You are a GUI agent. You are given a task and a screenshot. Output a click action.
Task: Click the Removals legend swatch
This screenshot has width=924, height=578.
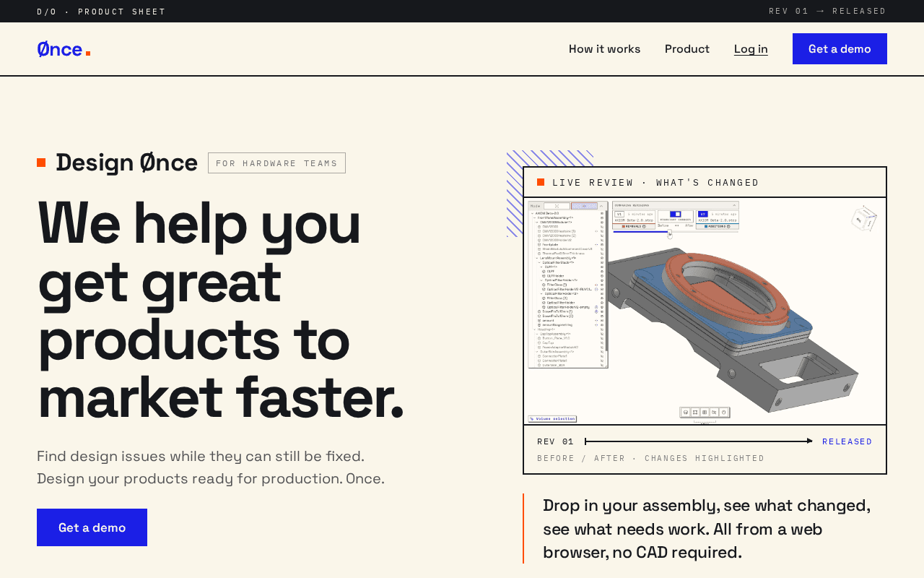click(x=624, y=226)
